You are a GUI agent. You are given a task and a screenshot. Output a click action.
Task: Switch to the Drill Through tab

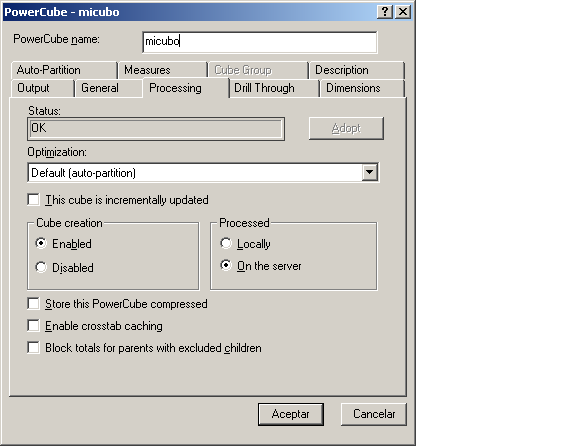pyautogui.click(x=274, y=88)
